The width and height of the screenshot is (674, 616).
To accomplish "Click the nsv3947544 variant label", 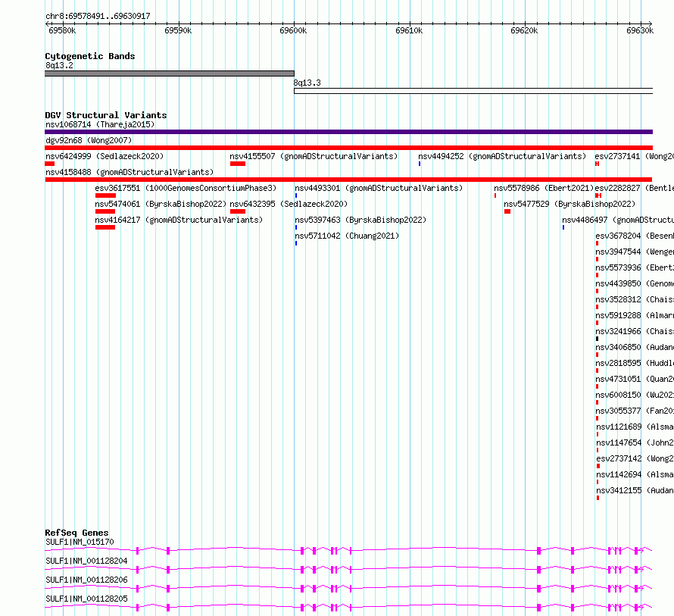I will coord(635,252).
